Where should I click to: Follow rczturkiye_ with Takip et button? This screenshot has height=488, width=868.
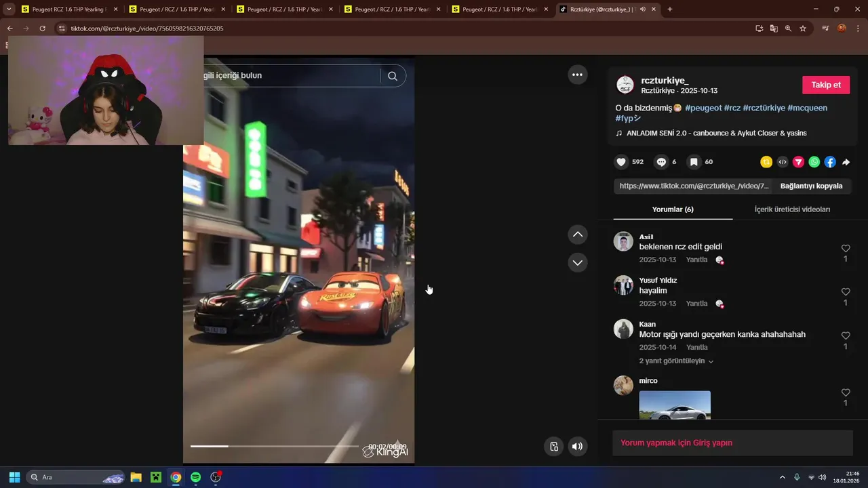826,85
